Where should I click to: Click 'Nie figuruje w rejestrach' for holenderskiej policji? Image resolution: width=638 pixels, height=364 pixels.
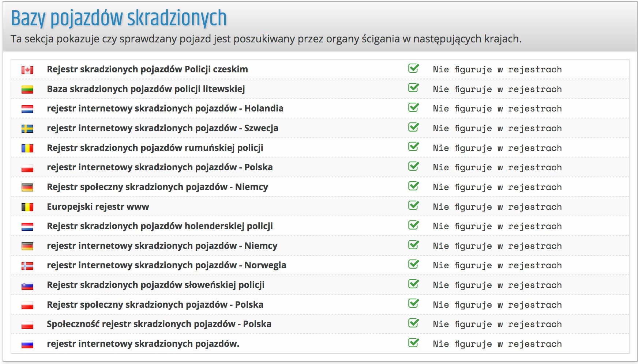[x=497, y=226]
